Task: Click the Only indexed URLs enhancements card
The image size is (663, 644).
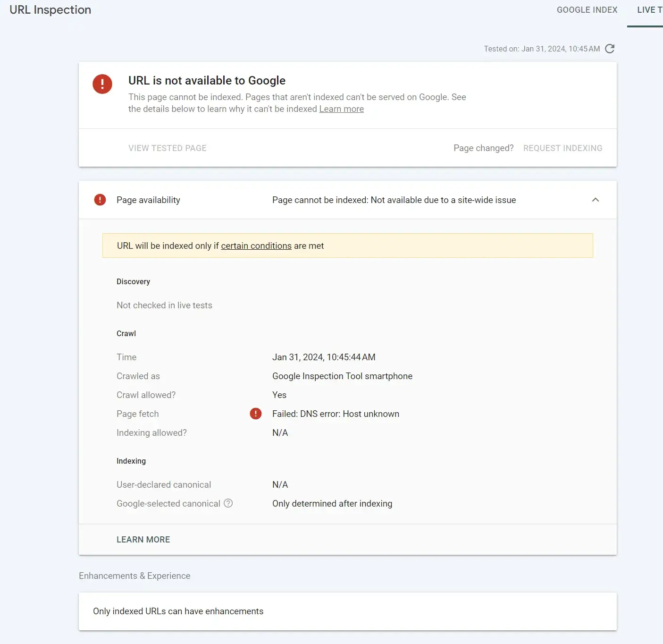Action: pos(347,611)
